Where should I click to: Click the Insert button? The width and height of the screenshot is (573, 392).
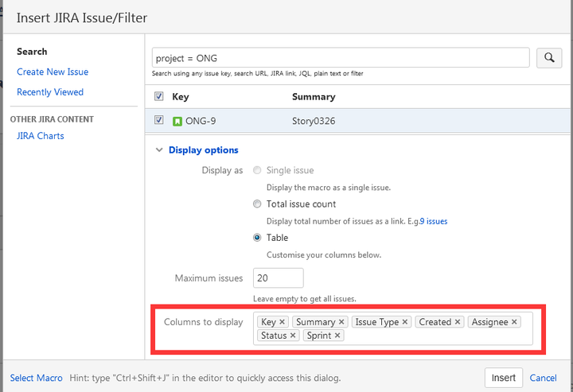(504, 378)
